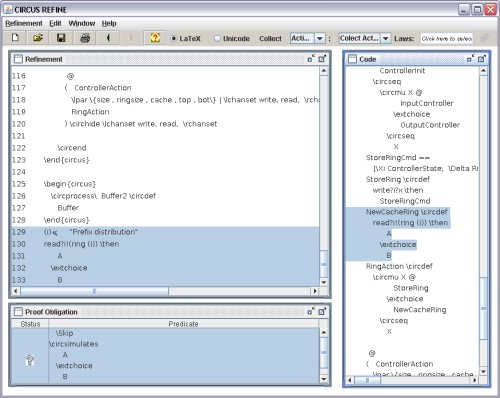The width and height of the screenshot is (500, 398).
Task: Minimize the Code internal panel
Action: (x=470, y=58)
